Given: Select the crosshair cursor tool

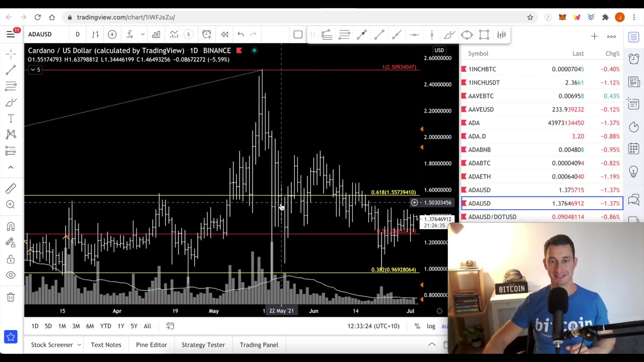Looking at the screenshot, I should coord(11,54).
